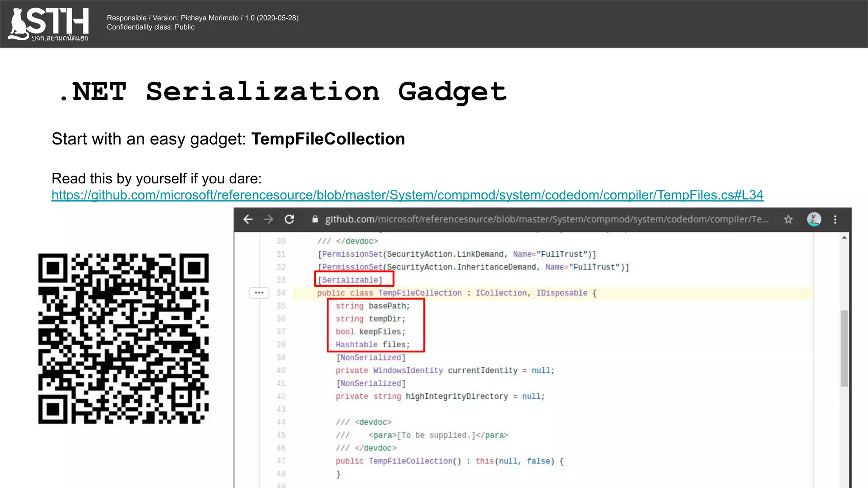Click the padlock site security icon
This screenshot has width=868, height=488.
pyautogui.click(x=315, y=219)
